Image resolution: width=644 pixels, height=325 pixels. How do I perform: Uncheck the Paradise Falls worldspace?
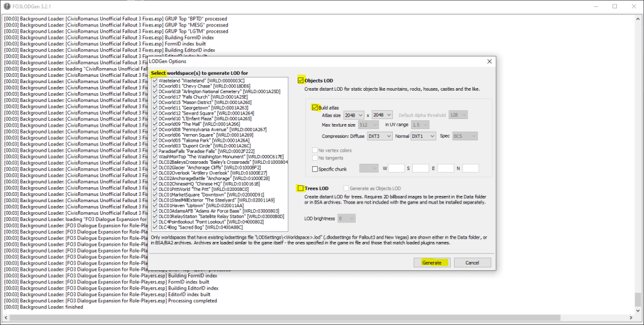[155, 151]
